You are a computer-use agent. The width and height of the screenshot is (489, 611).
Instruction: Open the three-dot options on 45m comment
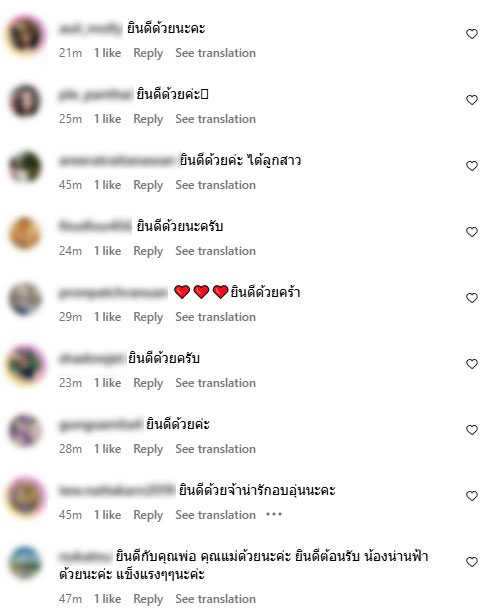click(x=274, y=514)
